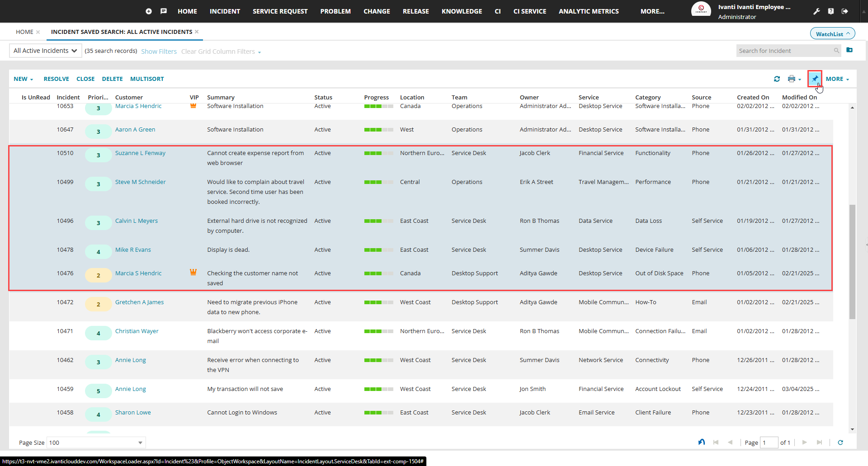Open the NEW dropdown in toolbar
The width and height of the screenshot is (868, 466).
click(24, 79)
